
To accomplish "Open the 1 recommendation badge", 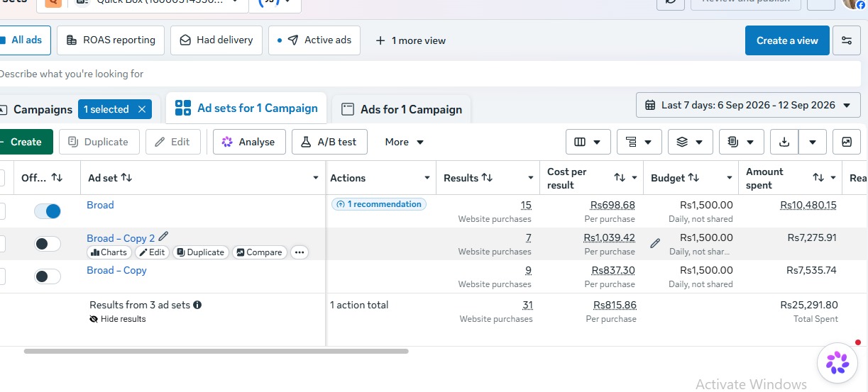I will coord(379,204).
